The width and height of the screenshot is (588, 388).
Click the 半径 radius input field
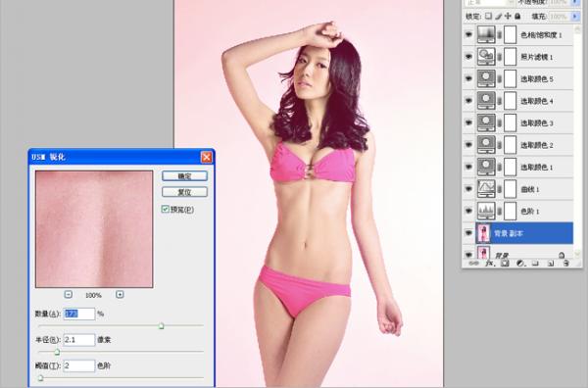pos(79,340)
